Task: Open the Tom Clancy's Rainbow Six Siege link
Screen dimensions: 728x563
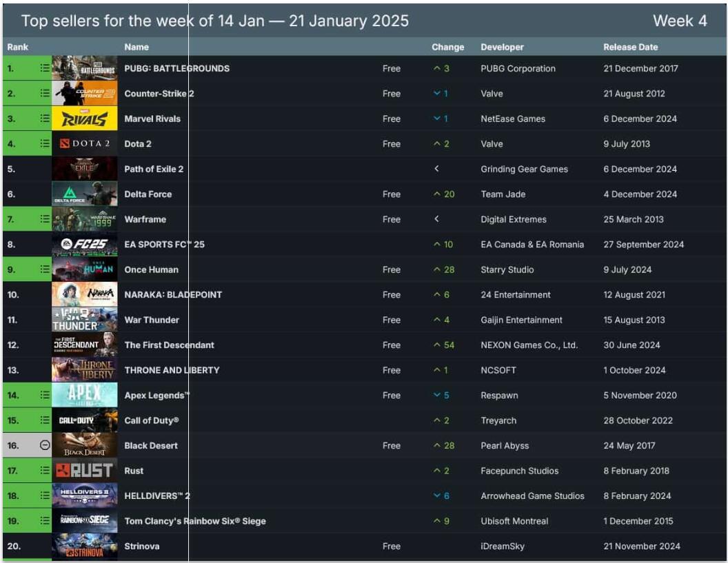Action: coord(195,521)
